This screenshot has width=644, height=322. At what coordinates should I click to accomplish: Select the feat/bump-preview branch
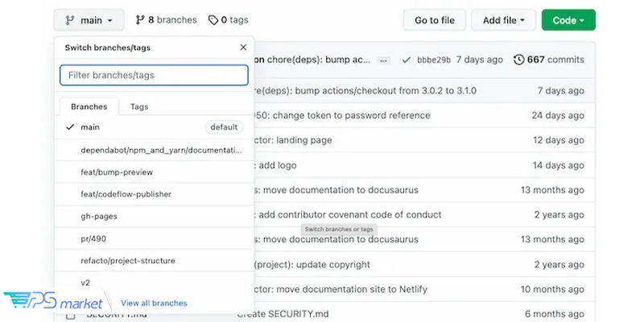point(154,172)
